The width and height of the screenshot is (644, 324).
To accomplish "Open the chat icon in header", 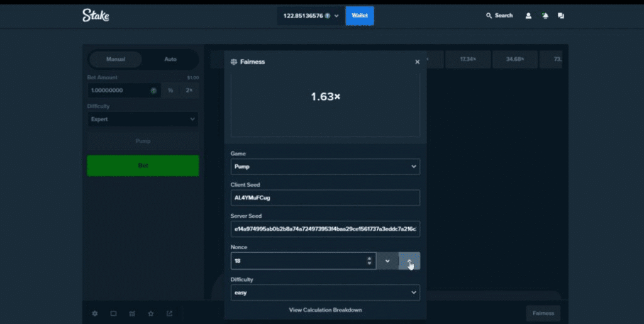I will [561, 16].
